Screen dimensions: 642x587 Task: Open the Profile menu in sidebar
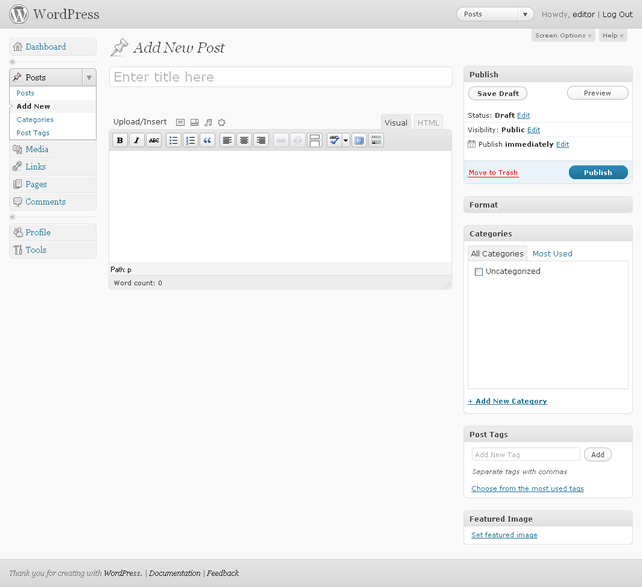tap(53, 233)
